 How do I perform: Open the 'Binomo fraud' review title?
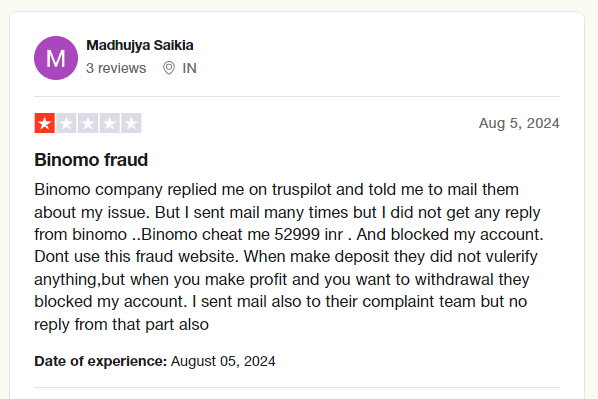[x=91, y=160]
